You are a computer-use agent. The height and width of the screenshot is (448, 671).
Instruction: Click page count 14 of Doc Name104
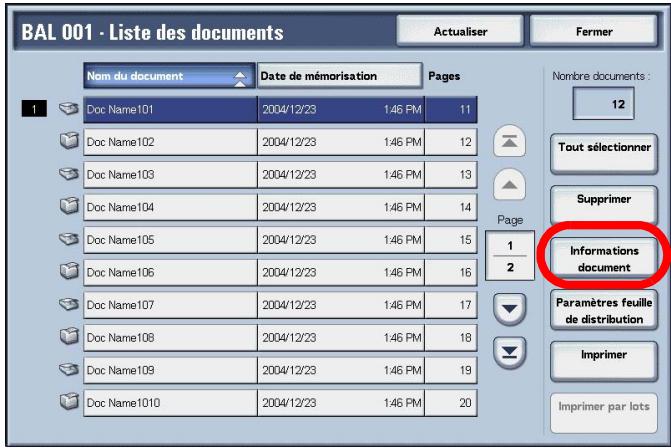coord(451,207)
